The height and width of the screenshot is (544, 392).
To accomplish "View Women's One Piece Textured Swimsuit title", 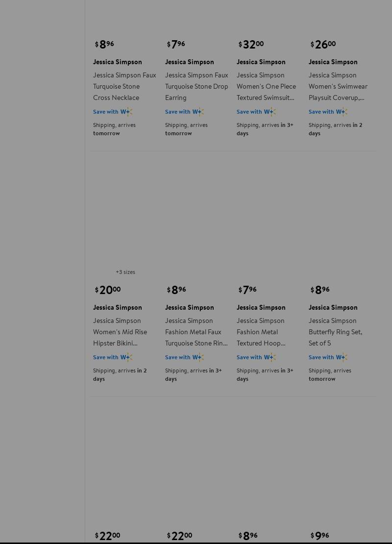I will pos(266,86).
